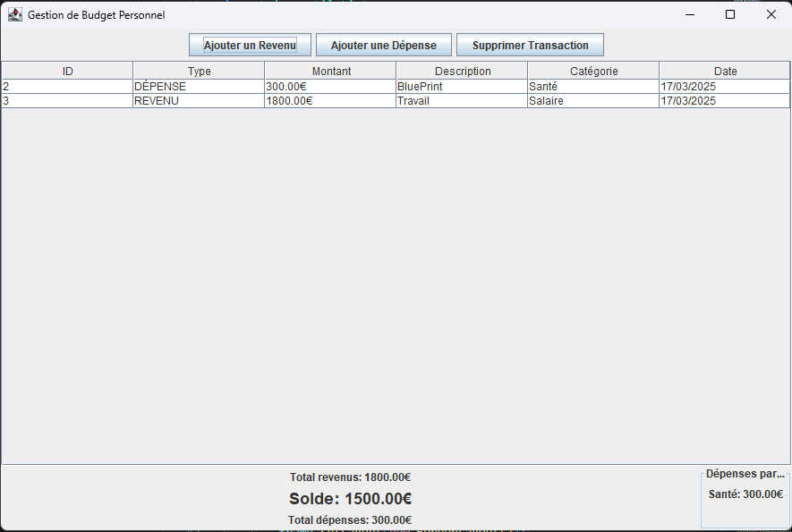Click the Description column header
The image size is (792, 532).
coord(463,71)
